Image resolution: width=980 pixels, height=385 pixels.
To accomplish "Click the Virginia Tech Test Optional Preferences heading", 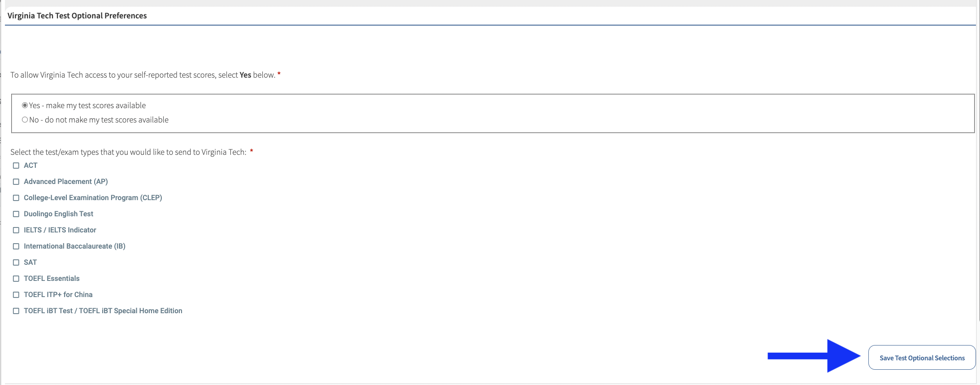I will click(77, 16).
